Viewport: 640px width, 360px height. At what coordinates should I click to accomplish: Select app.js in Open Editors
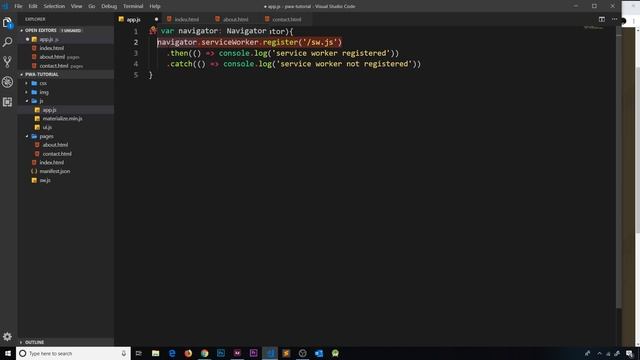[x=66, y=40]
